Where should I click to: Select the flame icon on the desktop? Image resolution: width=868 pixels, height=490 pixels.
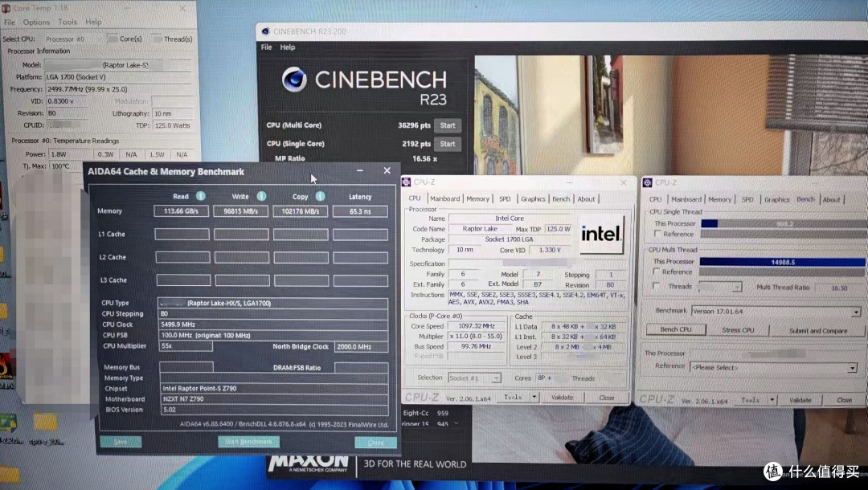[x=6, y=366]
